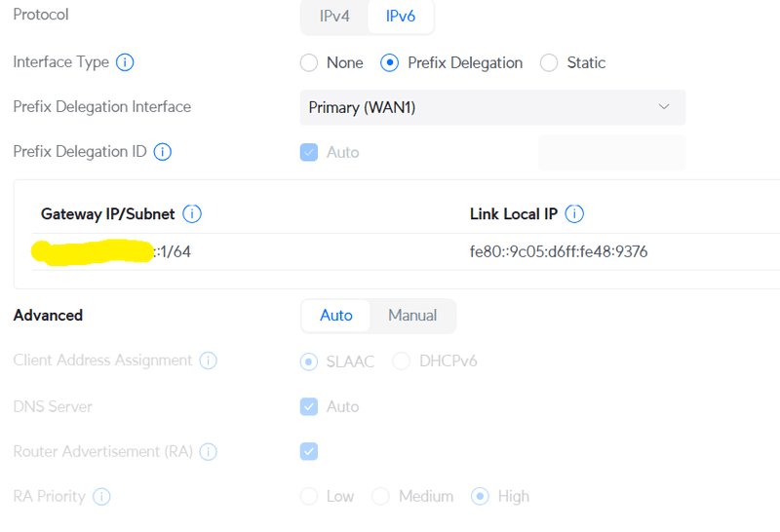Toggle the Router Advertisement checkbox
780x532 pixels.
pos(309,451)
